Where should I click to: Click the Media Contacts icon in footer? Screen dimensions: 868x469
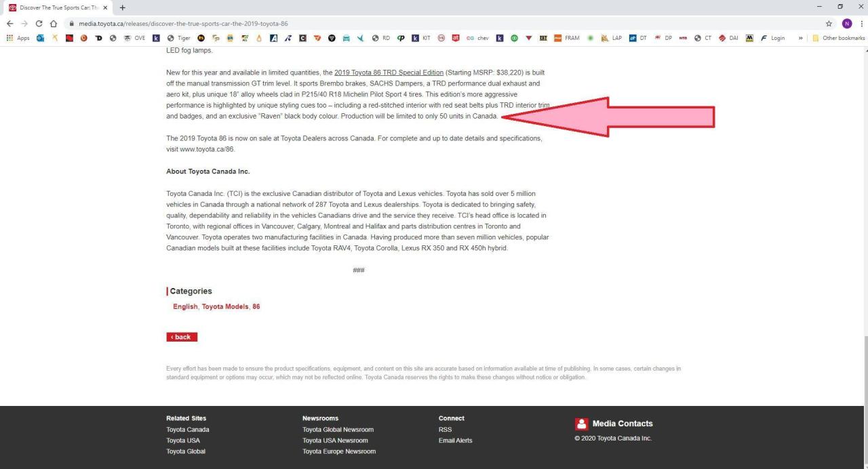coord(581,424)
